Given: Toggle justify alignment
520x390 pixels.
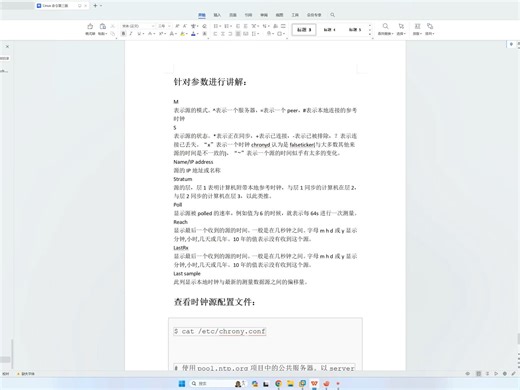Looking at the screenshot, I should [x=238, y=34].
